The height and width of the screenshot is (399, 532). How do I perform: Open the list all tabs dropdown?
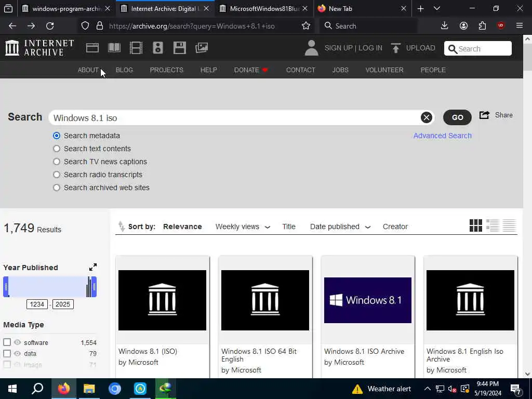click(437, 8)
